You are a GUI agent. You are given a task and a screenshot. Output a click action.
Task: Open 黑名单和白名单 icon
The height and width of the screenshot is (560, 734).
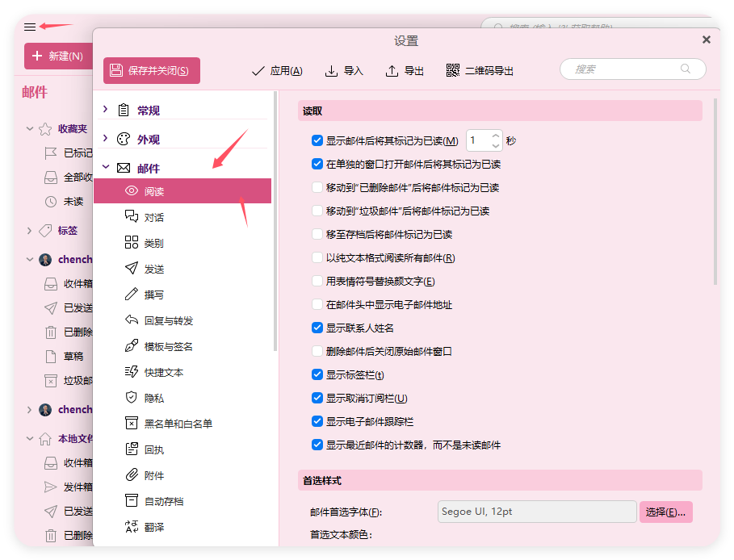point(132,423)
